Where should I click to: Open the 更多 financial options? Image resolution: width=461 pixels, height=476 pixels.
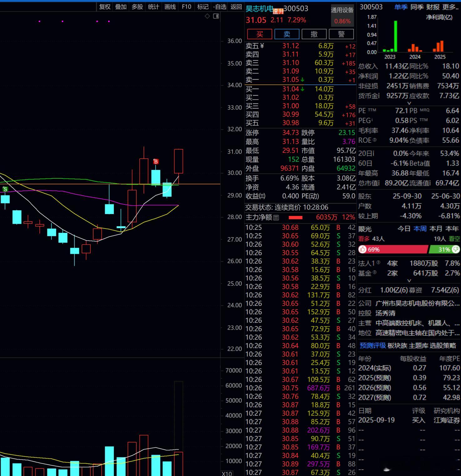click(450, 7)
